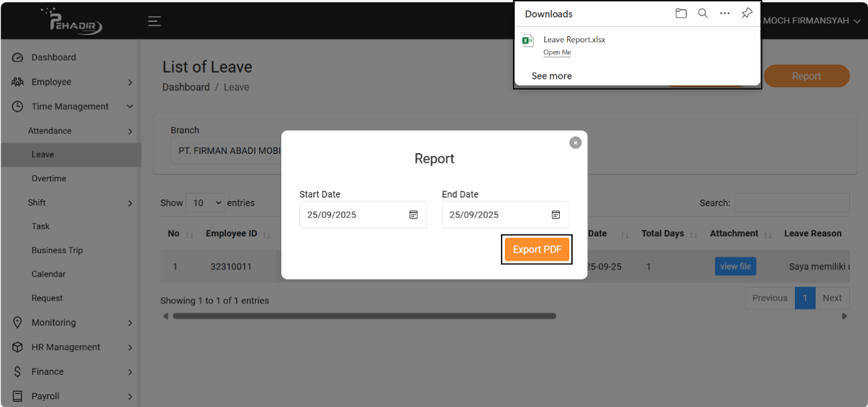The height and width of the screenshot is (407, 868).
Task: Click the Excel icon for Leave Report.xlsx
Action: pyautogui.click(x=528, y=41)
